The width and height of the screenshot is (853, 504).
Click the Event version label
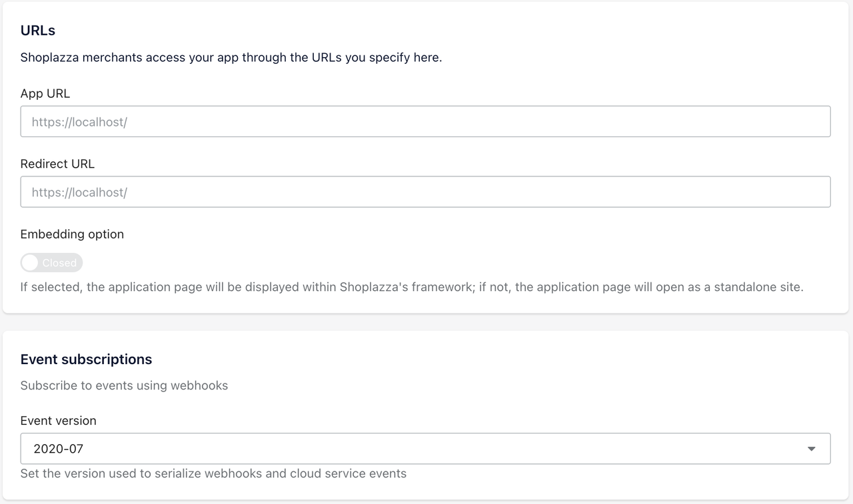(59, 421)
